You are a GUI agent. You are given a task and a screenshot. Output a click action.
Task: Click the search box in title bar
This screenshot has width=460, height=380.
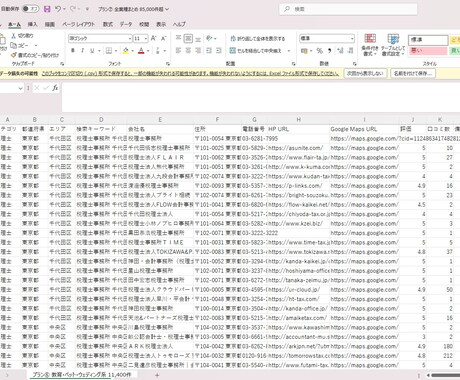348,9
